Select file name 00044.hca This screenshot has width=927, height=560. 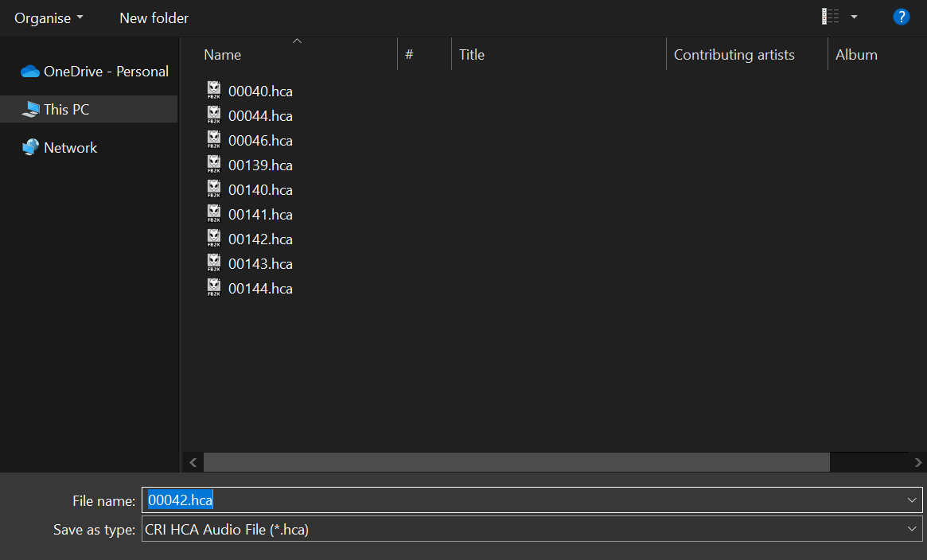260,116
